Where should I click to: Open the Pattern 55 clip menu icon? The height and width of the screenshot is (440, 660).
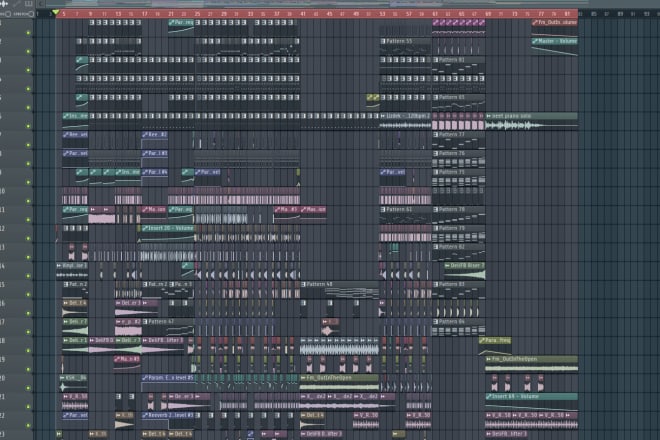383,41
